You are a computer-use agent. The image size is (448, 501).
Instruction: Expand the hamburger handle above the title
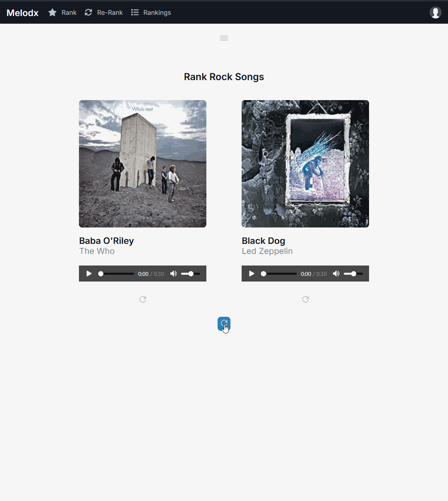pyautogui.click(x=224, y=38)
